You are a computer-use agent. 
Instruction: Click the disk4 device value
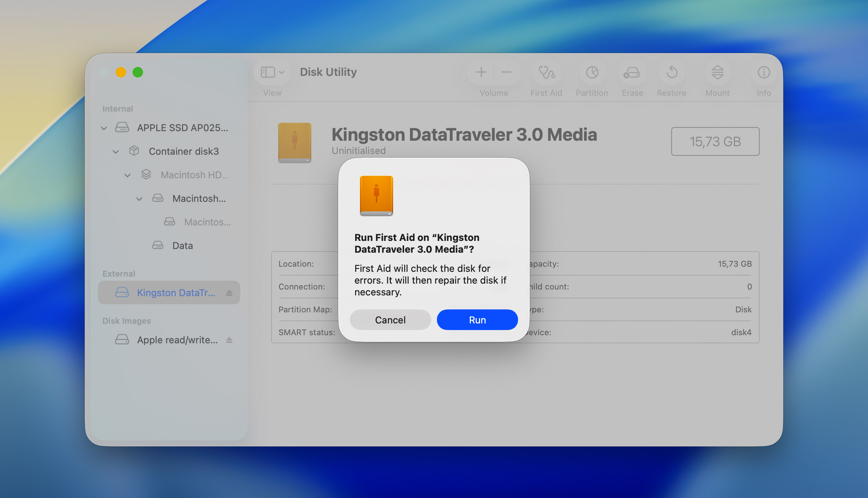(x=741, y=332)
